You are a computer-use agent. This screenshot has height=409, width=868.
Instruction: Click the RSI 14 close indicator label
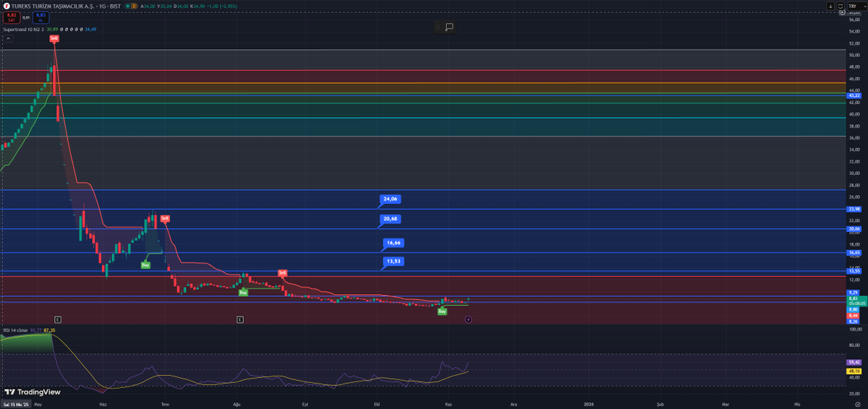14,330
